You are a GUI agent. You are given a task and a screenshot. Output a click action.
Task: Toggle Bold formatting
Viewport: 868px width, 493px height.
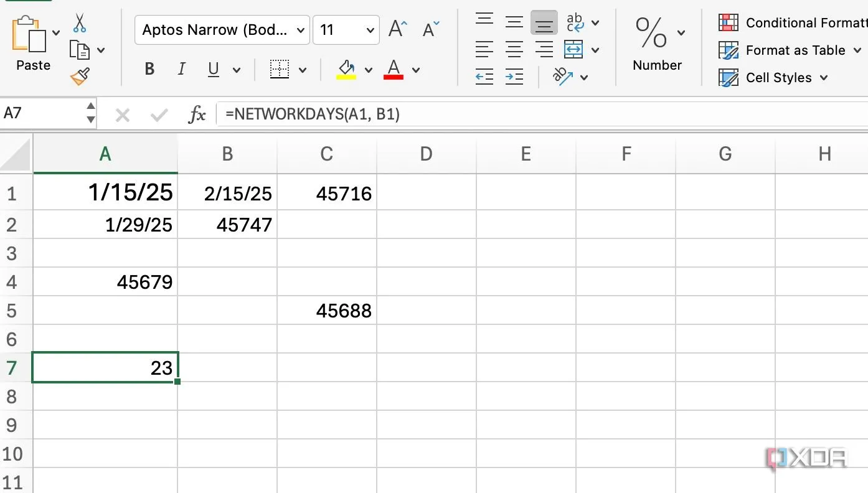coord(149,69)
